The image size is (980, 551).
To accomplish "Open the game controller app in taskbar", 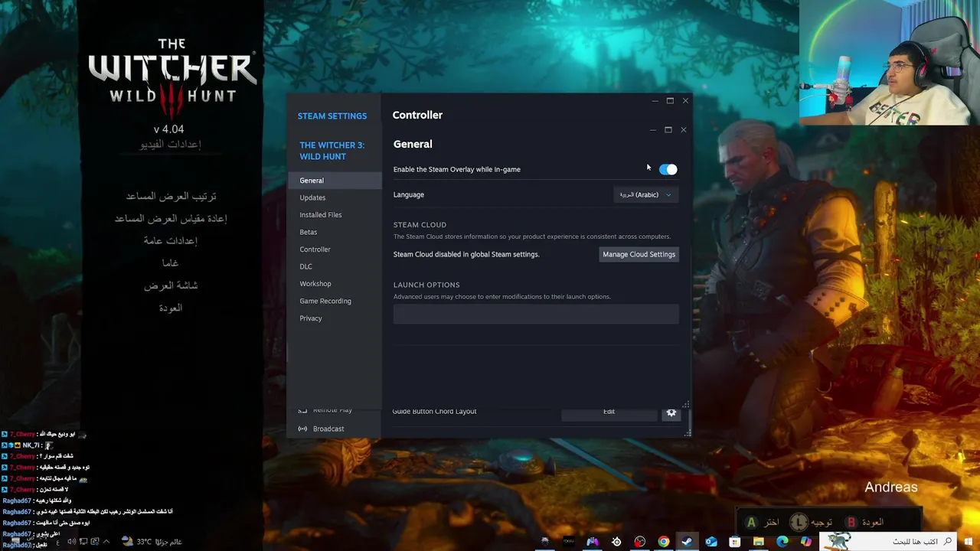I will click(593, 542).
